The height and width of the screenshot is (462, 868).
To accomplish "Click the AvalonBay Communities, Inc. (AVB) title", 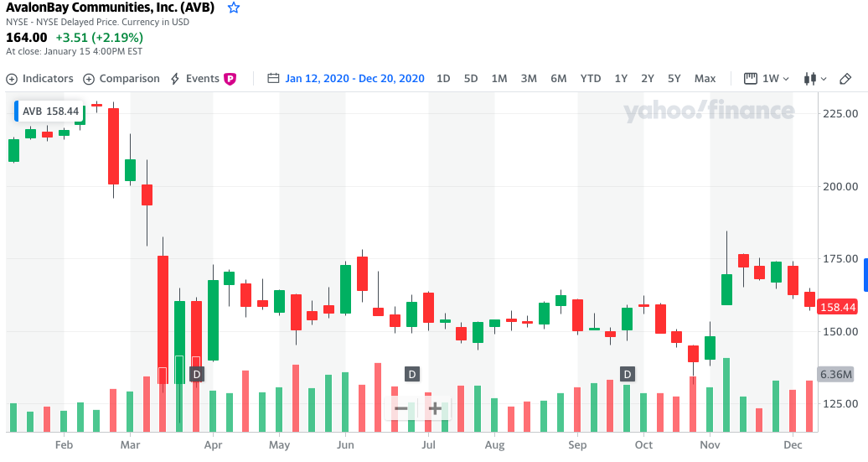I will tap(110, 8).
